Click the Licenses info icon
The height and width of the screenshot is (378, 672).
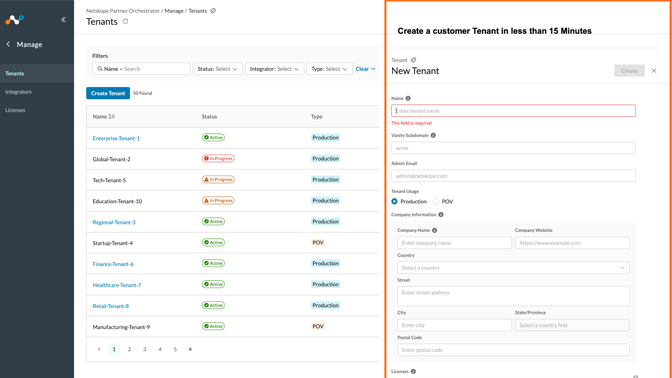413,372
